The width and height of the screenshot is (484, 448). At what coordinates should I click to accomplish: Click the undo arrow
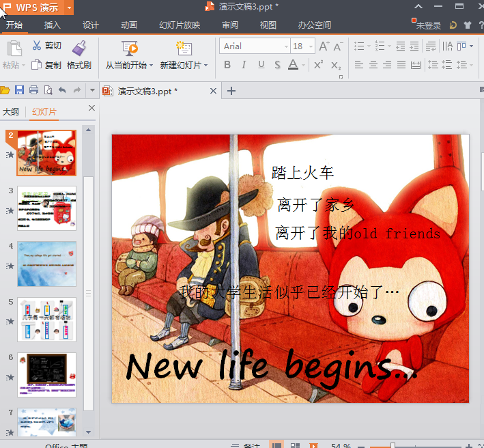[62, 90]
